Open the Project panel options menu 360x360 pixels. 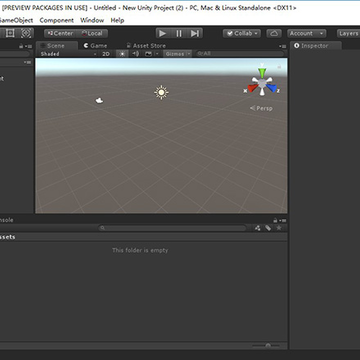tap(283, 220)
